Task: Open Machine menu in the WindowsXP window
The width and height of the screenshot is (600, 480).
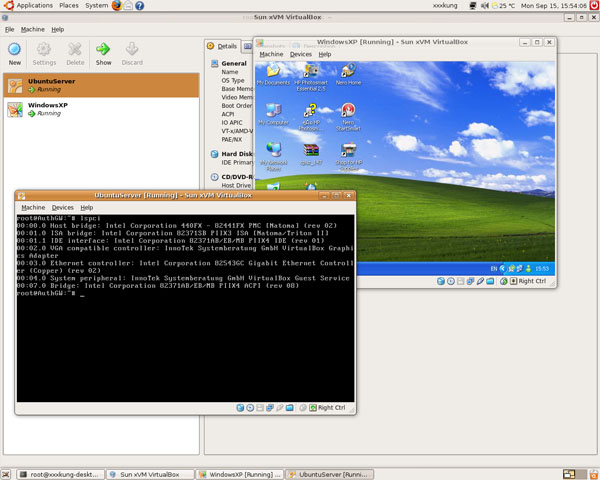Action: point(271,54)
